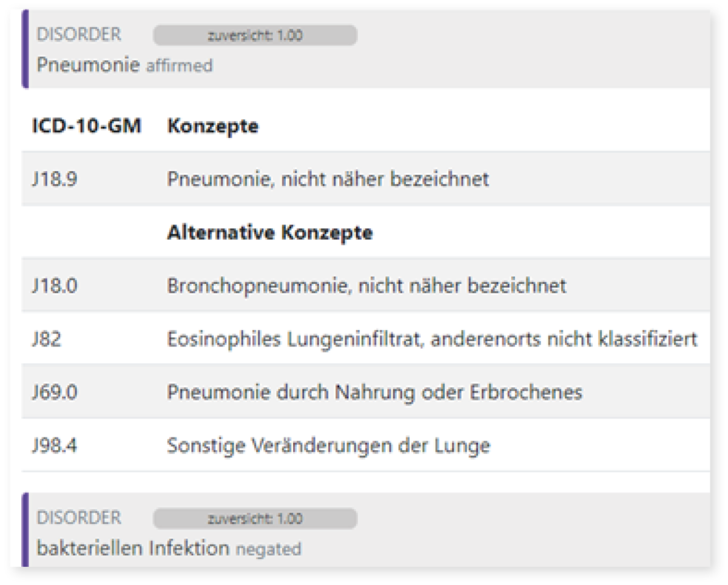728x585 pixels.
Task: Click Pneumonie, nicht näher bezeichnet text
Action: coord(328,179)
